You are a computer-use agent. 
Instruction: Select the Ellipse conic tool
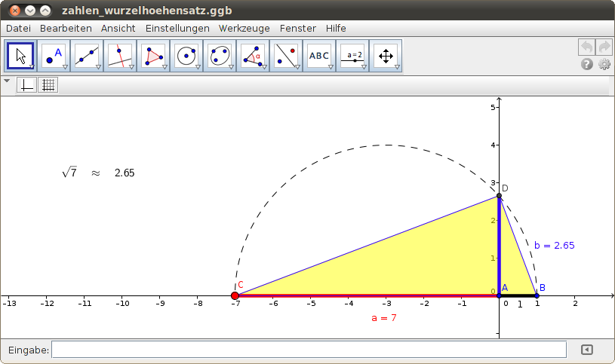tap(220, 56)
